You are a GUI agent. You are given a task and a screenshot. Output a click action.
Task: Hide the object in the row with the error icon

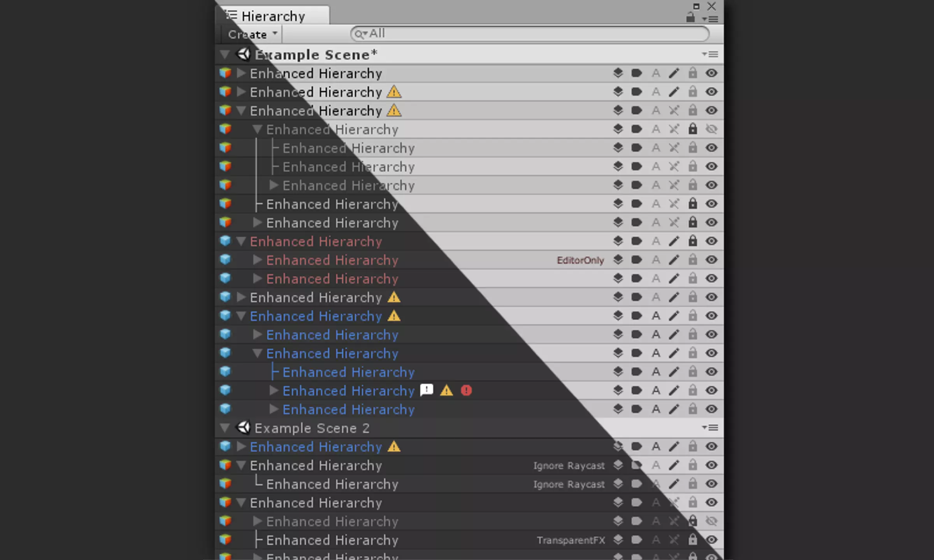pos(711,390)
